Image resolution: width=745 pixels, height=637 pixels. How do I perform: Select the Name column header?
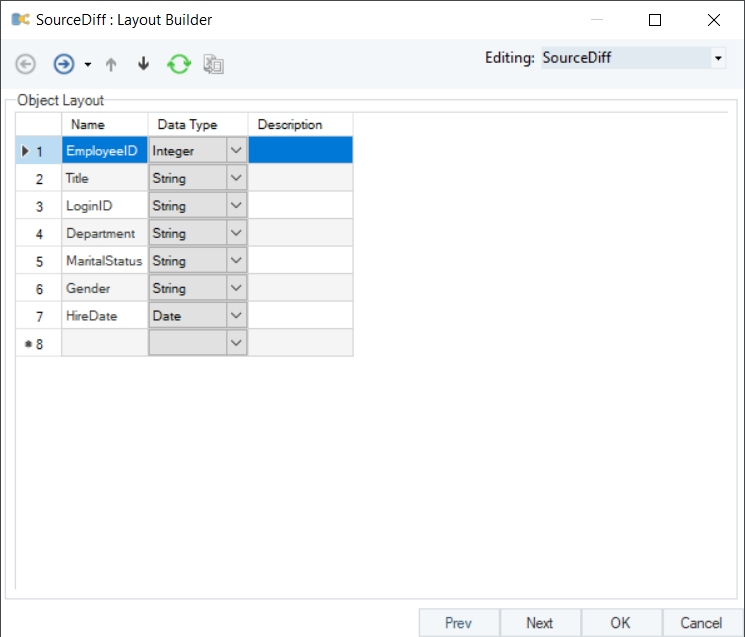pos(89,125)
